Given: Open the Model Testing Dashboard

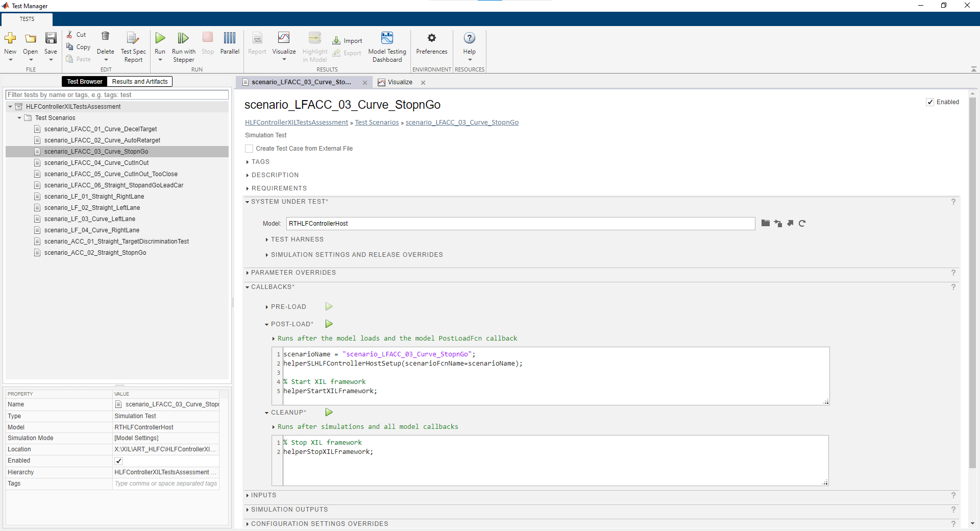Looking at the screenshot, I should pyautogui.click(x=387, y=38).
